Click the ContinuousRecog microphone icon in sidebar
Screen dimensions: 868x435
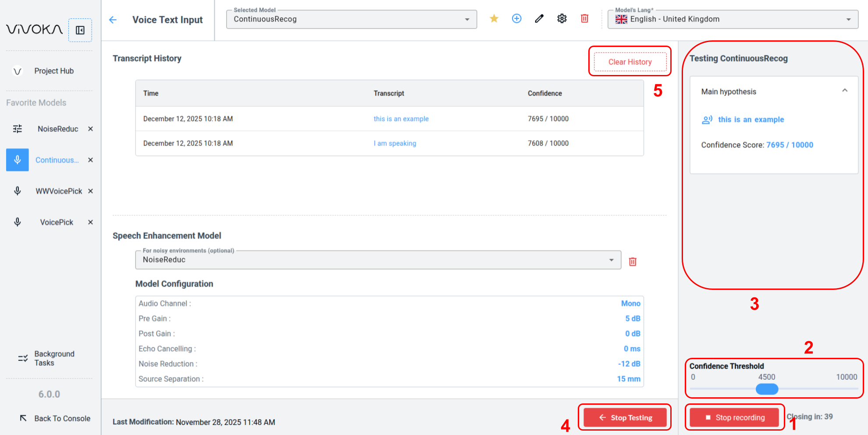tap(18, 160)
